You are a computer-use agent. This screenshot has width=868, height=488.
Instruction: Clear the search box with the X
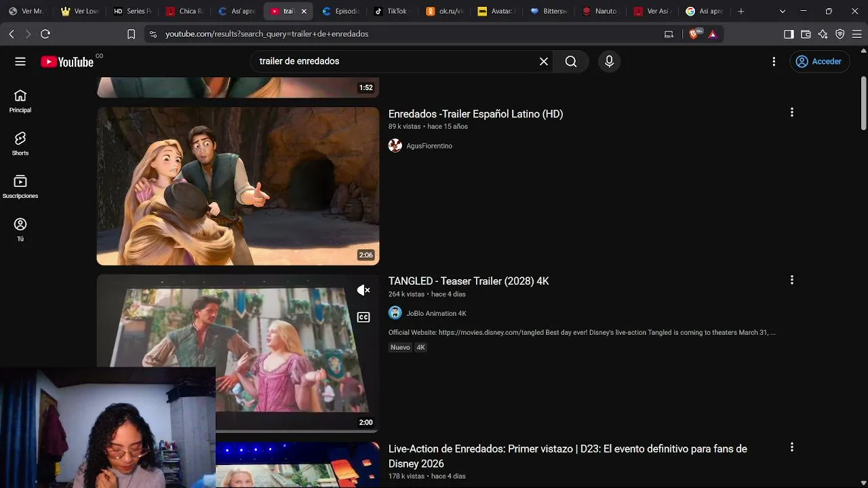click(x=544, y=62)
